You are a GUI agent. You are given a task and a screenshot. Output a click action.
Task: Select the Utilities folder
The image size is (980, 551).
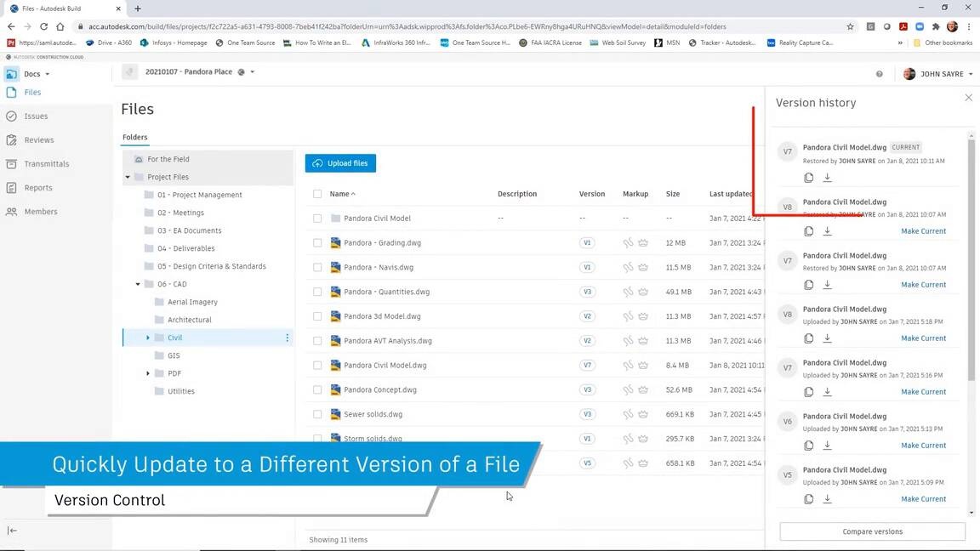point(180,392)
